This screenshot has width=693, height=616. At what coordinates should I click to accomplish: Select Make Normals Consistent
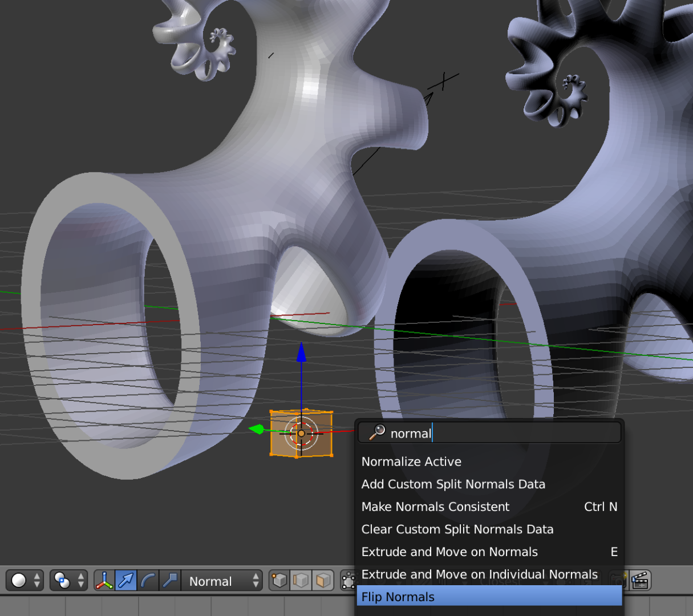pos(435,506)
